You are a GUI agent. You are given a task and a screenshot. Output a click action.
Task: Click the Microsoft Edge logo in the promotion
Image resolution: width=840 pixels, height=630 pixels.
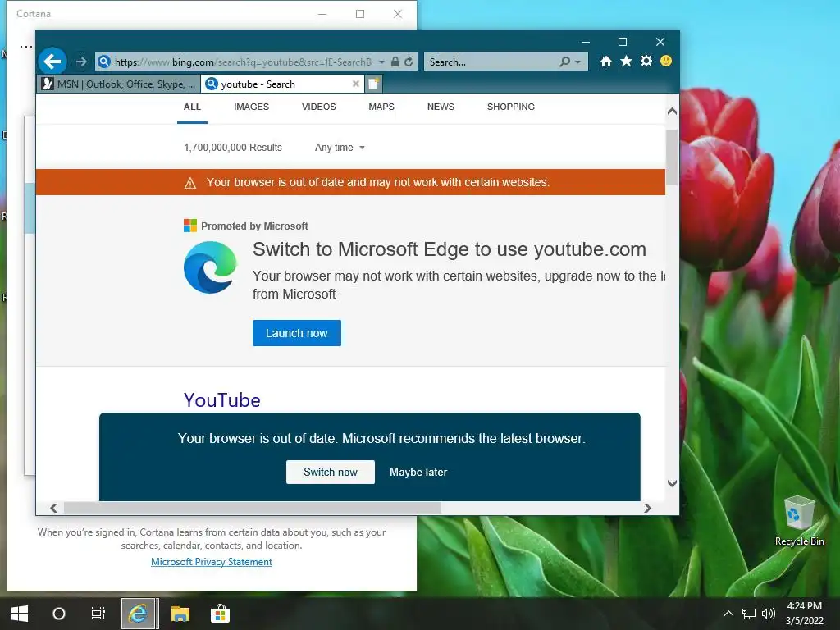(x=210, y=267)
